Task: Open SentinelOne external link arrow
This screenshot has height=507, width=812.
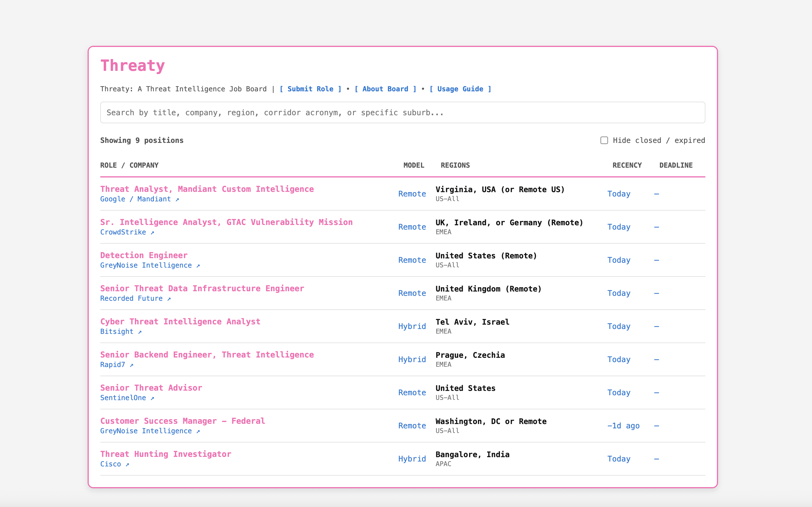Action: pyautogui.click(x=152, y=398)
